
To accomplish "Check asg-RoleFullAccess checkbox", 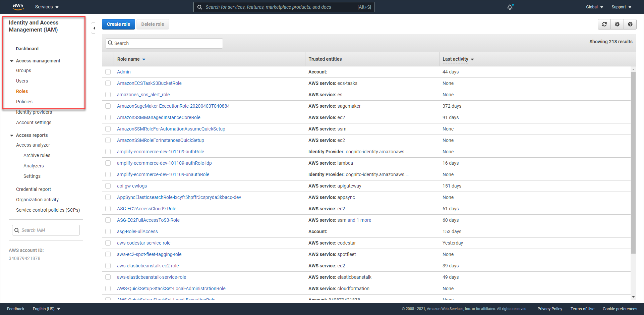I will [x=108, y=231].
